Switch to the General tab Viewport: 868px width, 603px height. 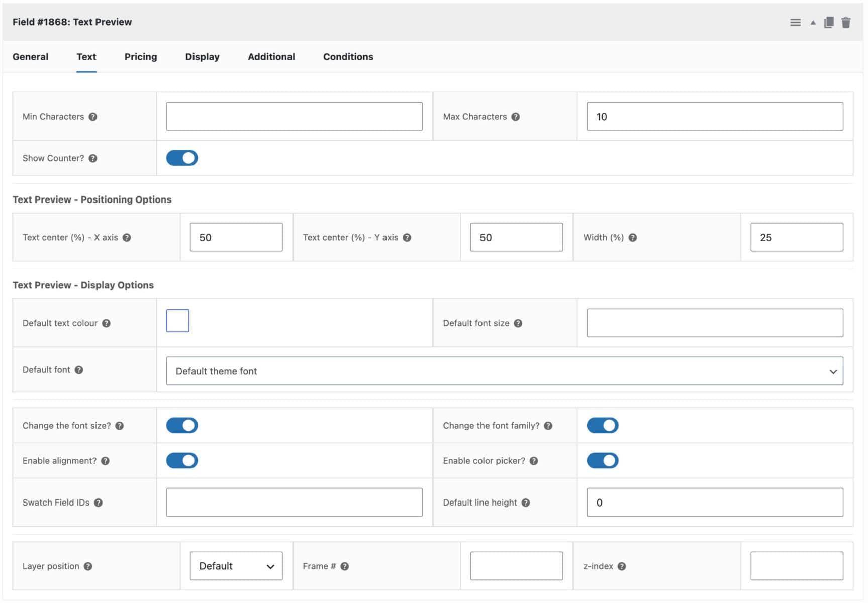(x=31, y=57)
